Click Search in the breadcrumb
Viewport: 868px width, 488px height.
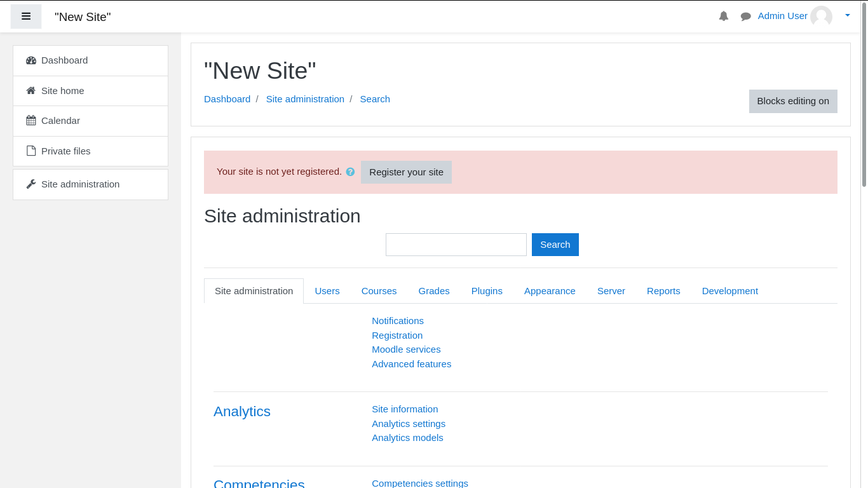pyautogui.click(x=375, y=99)
